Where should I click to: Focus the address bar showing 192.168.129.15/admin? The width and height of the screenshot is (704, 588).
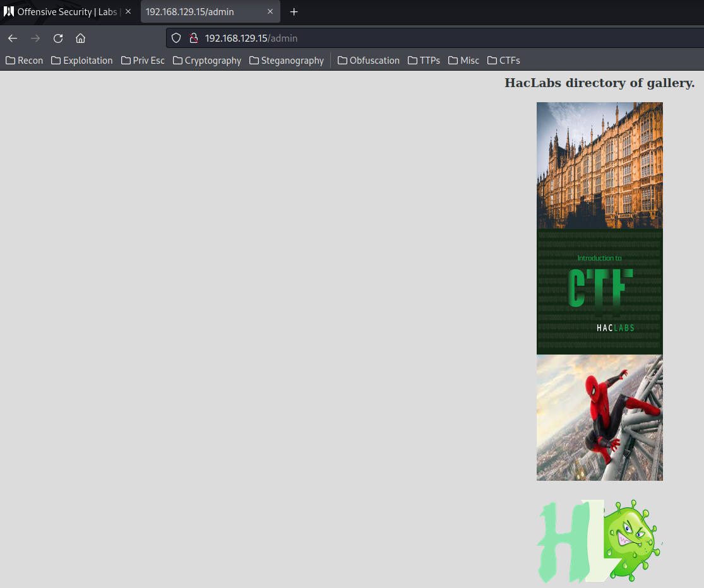click(434, 38)
